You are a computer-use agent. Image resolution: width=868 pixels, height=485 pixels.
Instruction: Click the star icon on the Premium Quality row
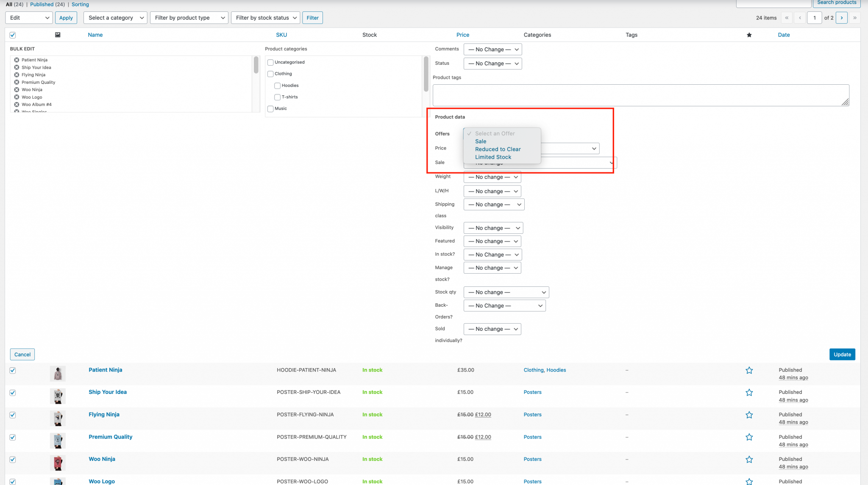(x=749, y=437)
